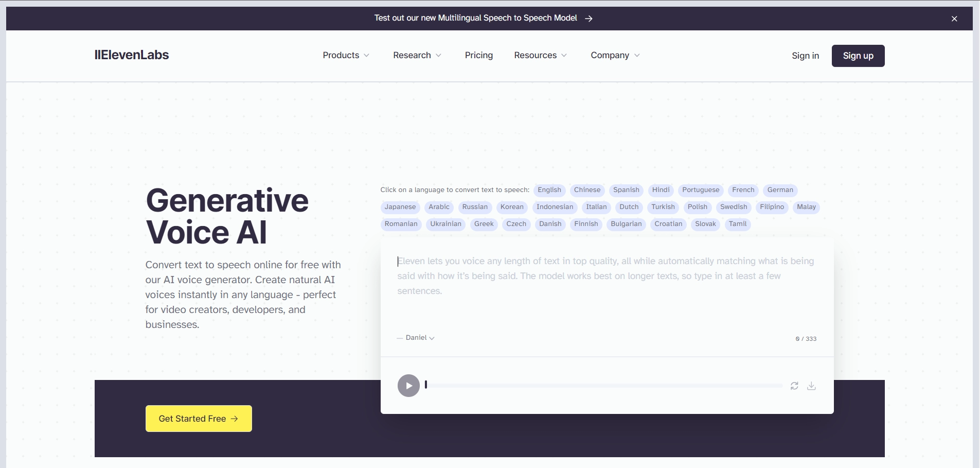Expand the Resources menu
This screenshot has width=980, height=468.
pos(540,55)
